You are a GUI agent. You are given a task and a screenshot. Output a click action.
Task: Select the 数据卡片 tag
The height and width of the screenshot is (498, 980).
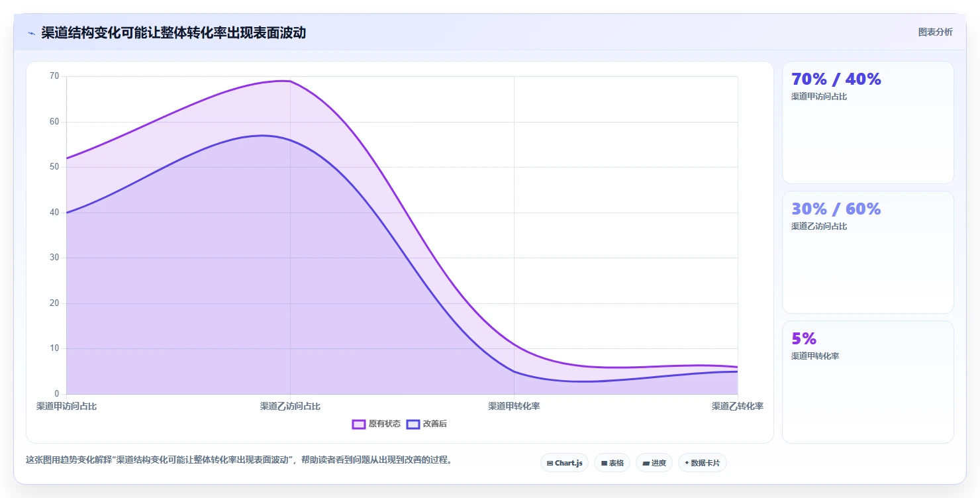coord(703,463)
